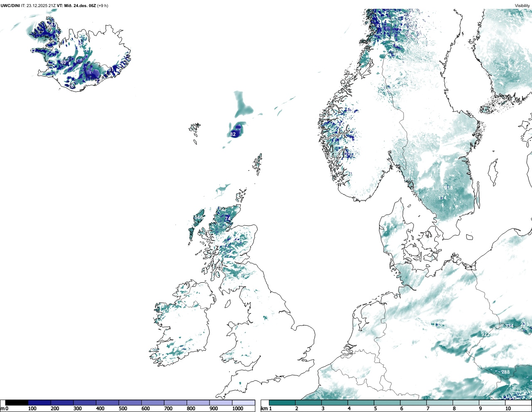The image size is (532, 412).
Task: Click the 8–9 km legend swatch
Action: 465,402
